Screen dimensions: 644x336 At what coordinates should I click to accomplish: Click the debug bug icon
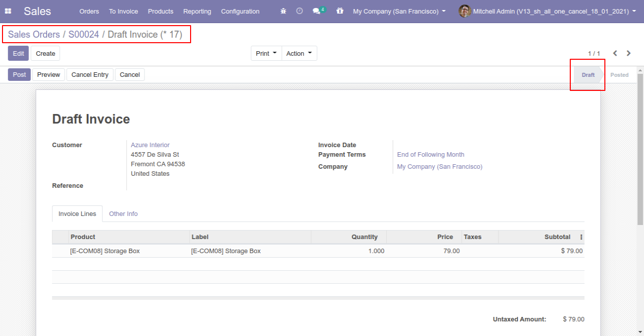(x=283, y=11)
